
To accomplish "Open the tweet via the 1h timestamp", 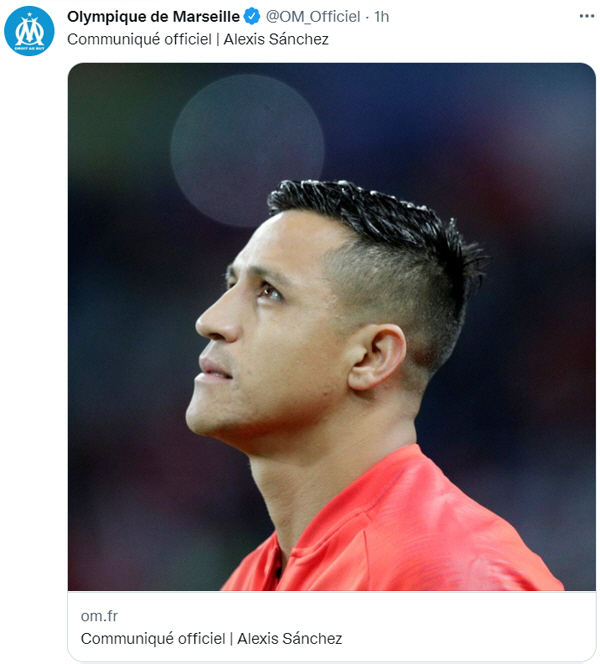I will click(382, 17).
